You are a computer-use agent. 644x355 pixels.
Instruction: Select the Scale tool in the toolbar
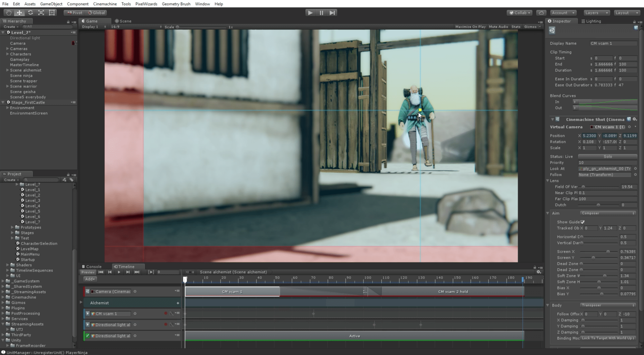pyautogui.click(x=41, y=13)
